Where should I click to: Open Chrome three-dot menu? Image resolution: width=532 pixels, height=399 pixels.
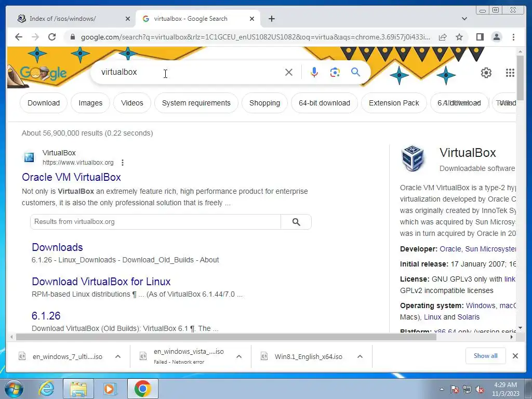click(513, 37)
